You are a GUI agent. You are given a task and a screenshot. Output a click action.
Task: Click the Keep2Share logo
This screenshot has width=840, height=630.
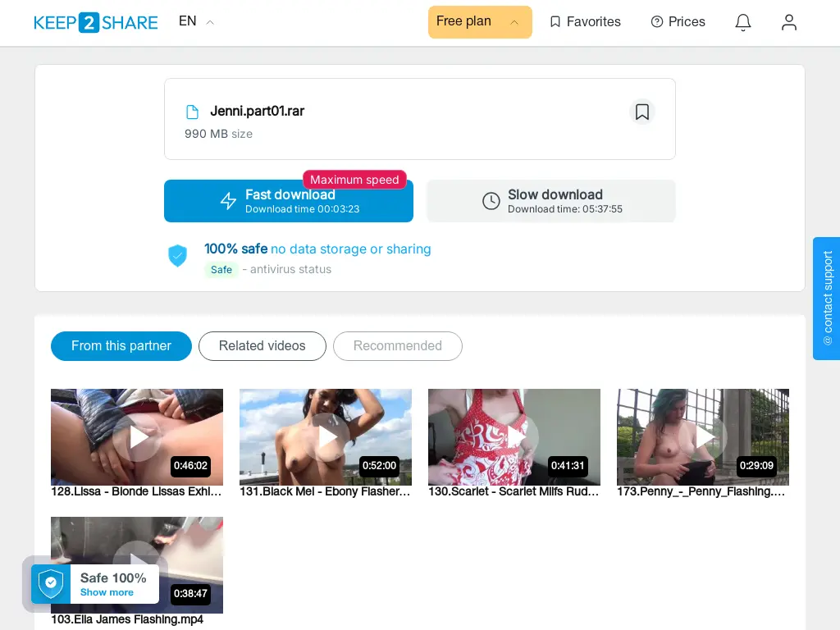[95, 22]
